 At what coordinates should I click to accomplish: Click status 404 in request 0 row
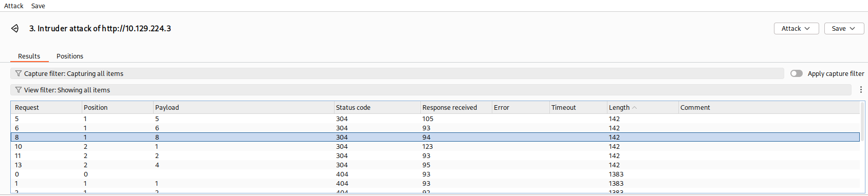click(x=342, y=174)
